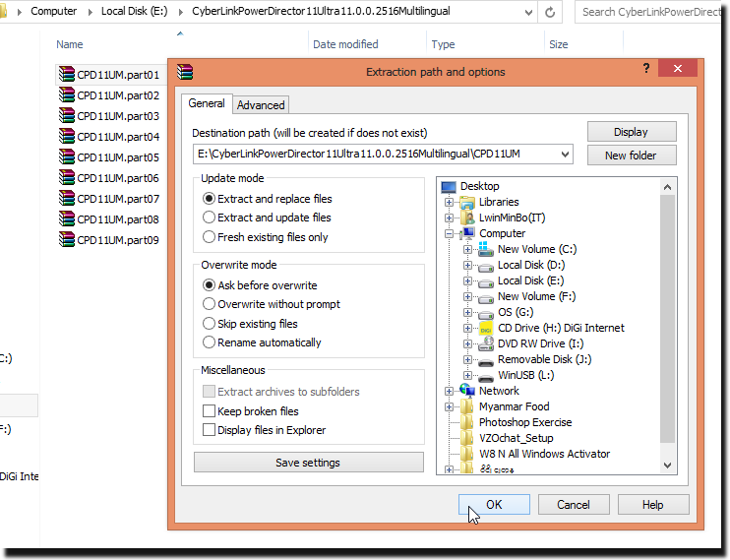Image resolution: width=730 pixels, height=560 pixels.
Task: Enable Display files in Explorer checkbox
Action: tap(209, 429)
